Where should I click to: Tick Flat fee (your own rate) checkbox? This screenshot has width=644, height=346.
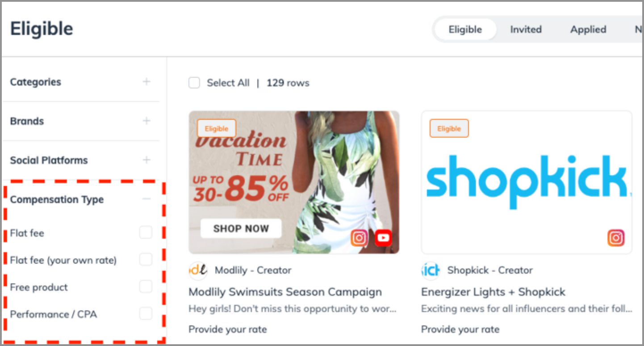point(146,259)
